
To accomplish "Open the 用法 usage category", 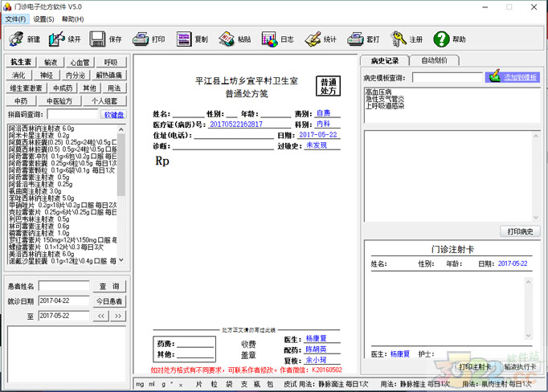I will pos(114,88).
